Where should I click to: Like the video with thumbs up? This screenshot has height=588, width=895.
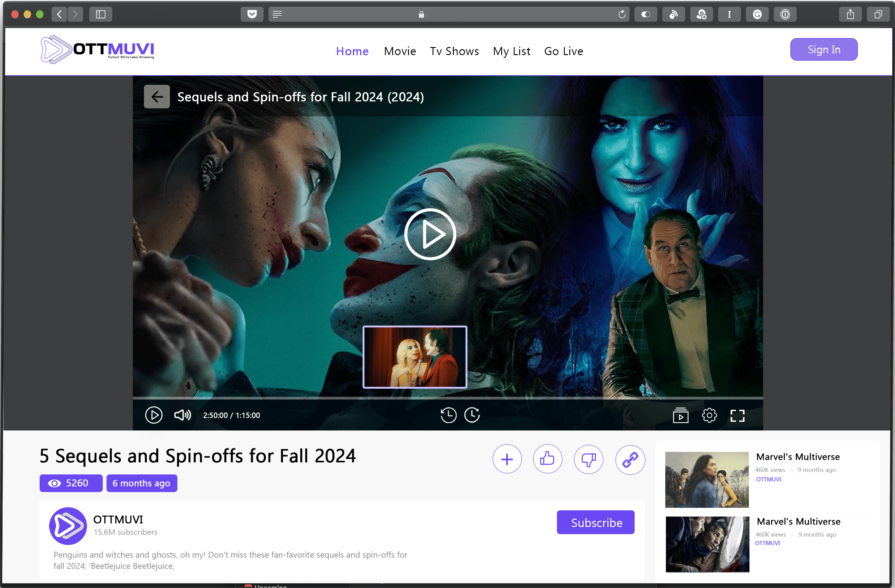(548, 458)
